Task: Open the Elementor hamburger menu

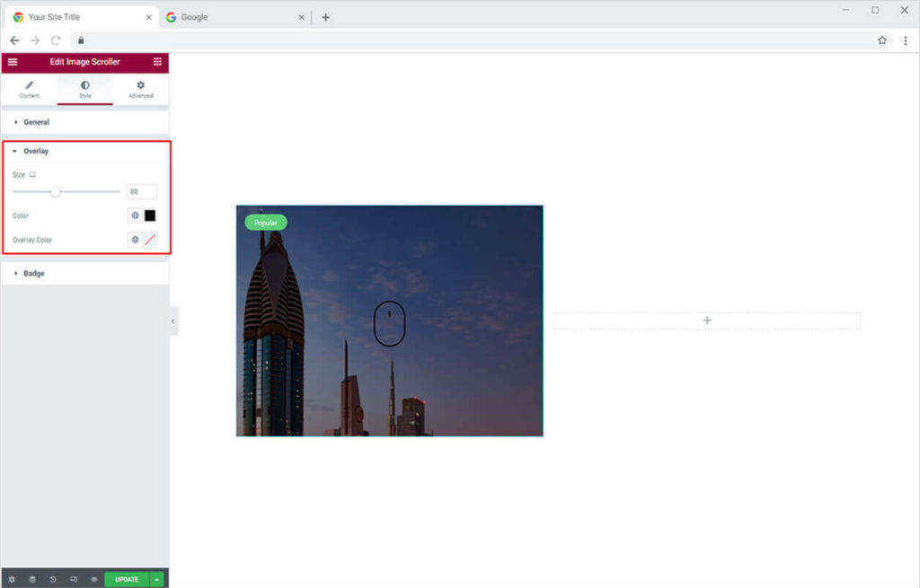Action: tap(13, 62)
